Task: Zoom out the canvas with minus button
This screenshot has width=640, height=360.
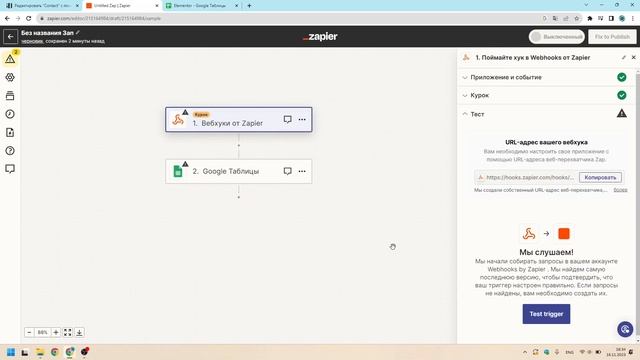Action: pyautogui.click(x=29, y=332)
